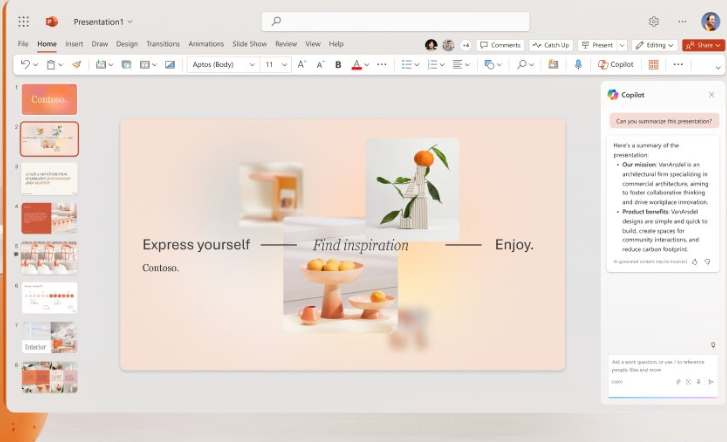Click the orange grid add-ins icon
This screenshot has width=727, height=442.
653,64
